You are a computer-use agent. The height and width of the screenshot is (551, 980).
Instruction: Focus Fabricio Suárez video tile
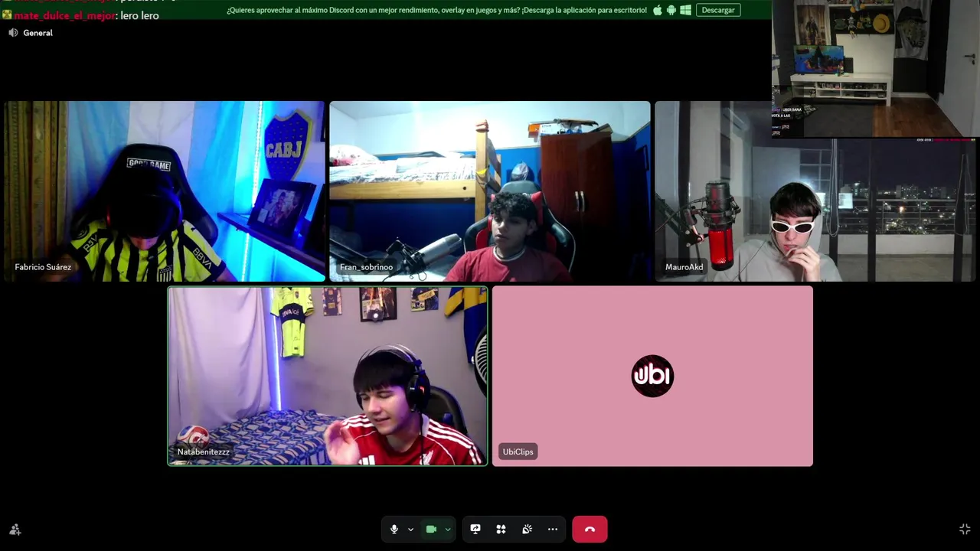click(x=165, y=191)
